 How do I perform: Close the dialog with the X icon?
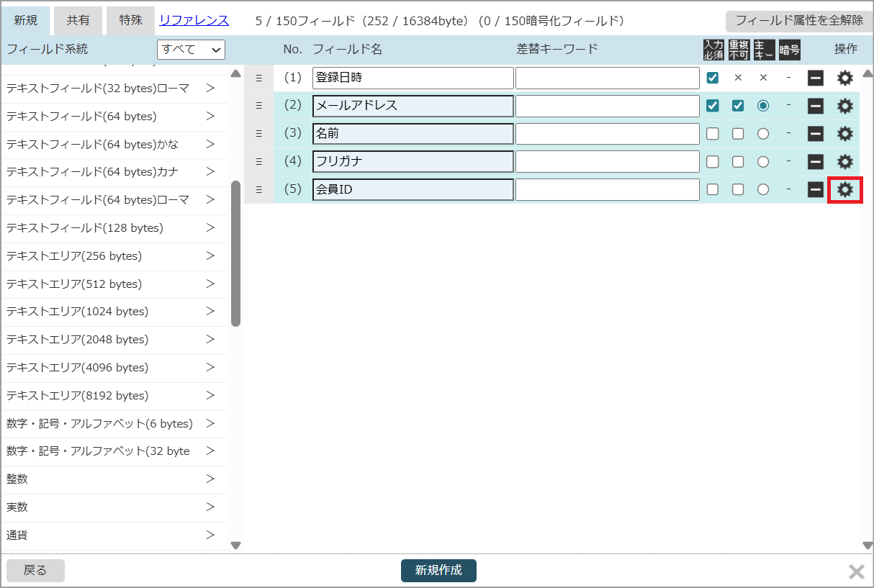(x=856, y=571)
